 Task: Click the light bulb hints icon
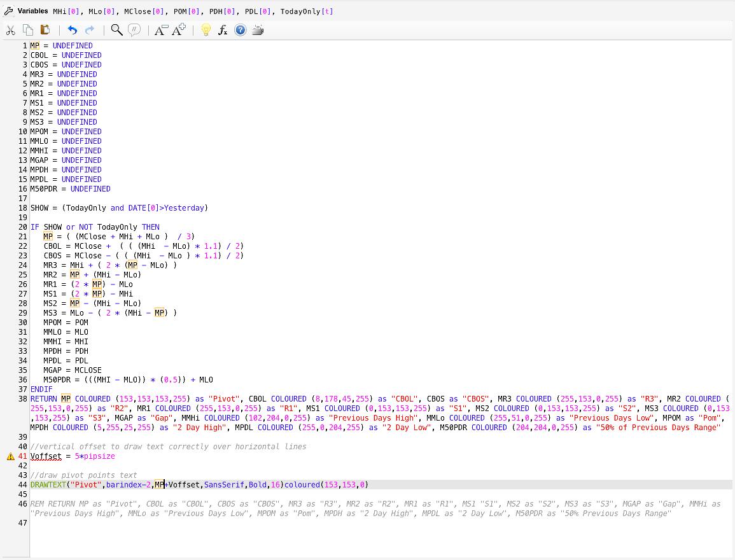click(206, 30)
